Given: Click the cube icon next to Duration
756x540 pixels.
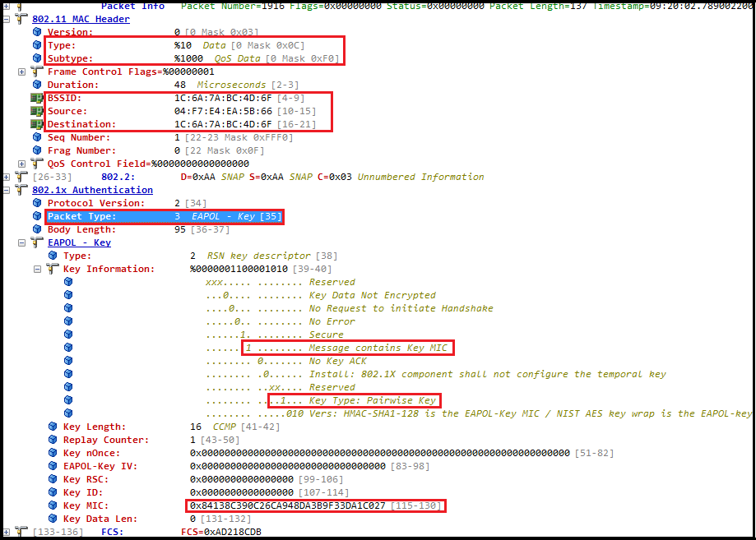Looking at the screenshot, I should pyautogui.click(x=37, y=85).
